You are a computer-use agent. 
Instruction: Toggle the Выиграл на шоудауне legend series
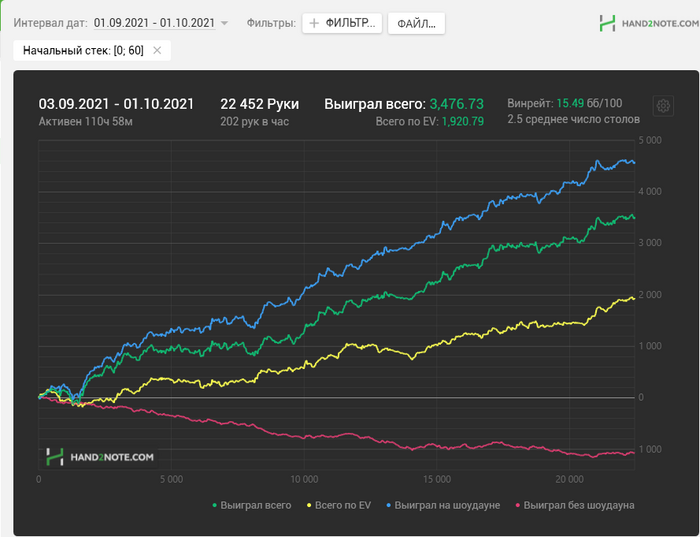[x=443, y=505]
